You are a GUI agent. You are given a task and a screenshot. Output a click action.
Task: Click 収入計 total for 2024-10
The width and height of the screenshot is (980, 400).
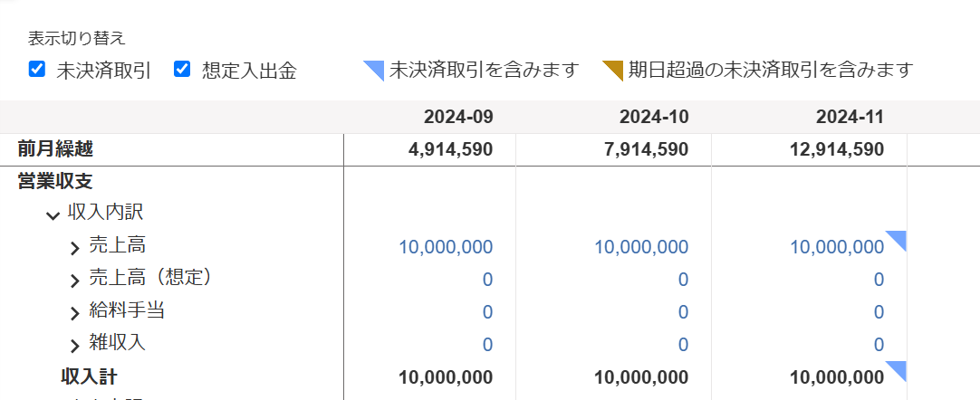pos(641,377)
